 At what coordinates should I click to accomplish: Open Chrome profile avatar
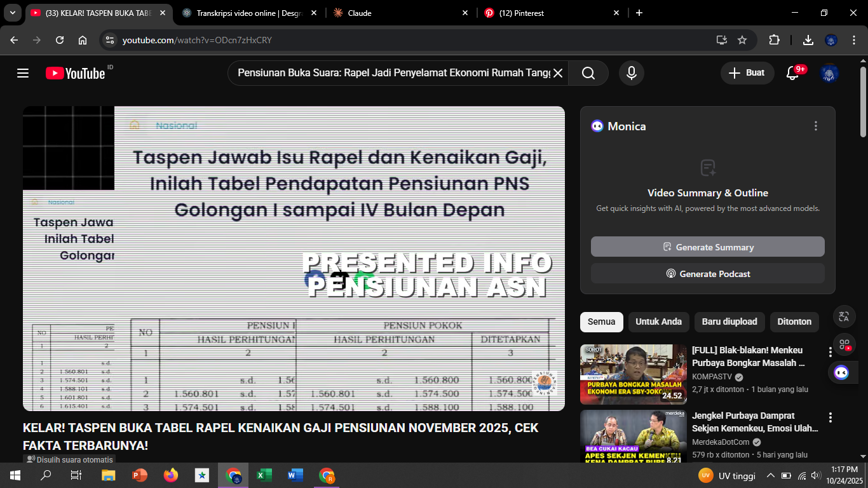pyautogui.click(x=831, y=40)
